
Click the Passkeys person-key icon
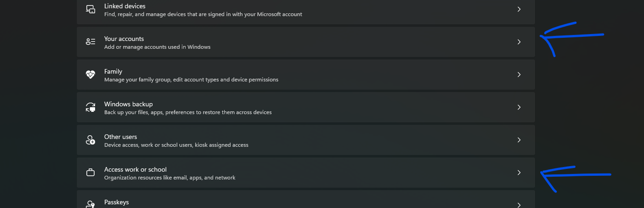90,204
